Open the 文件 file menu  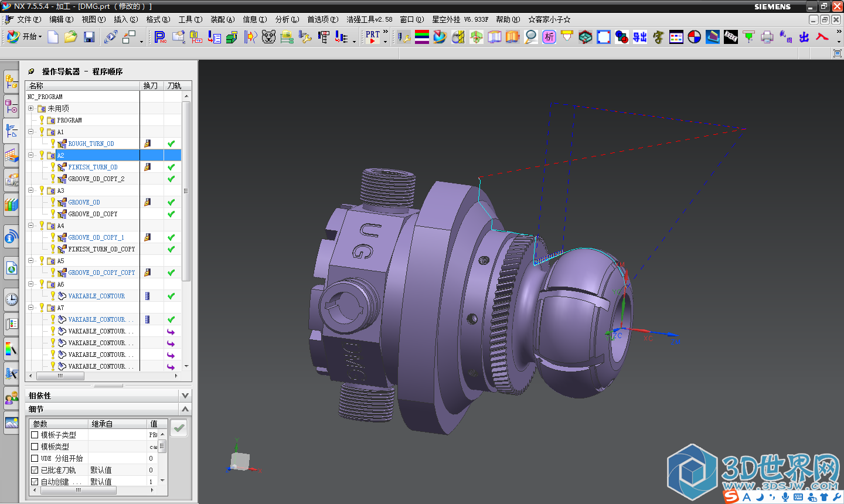pyautogui.click(x=29, y=19)
